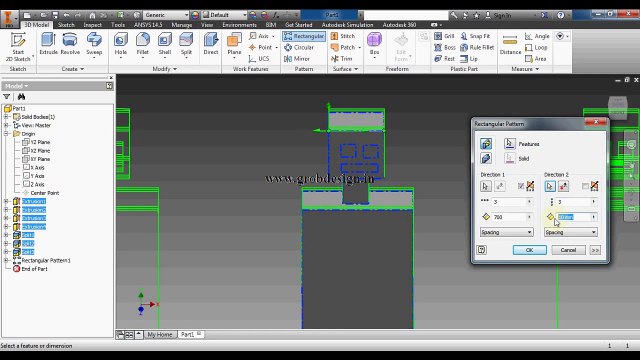Cancel the Rectangular Pattern dialog
Image resolution: width=640 pixels, height=360 pixels.
click(568, 250)
